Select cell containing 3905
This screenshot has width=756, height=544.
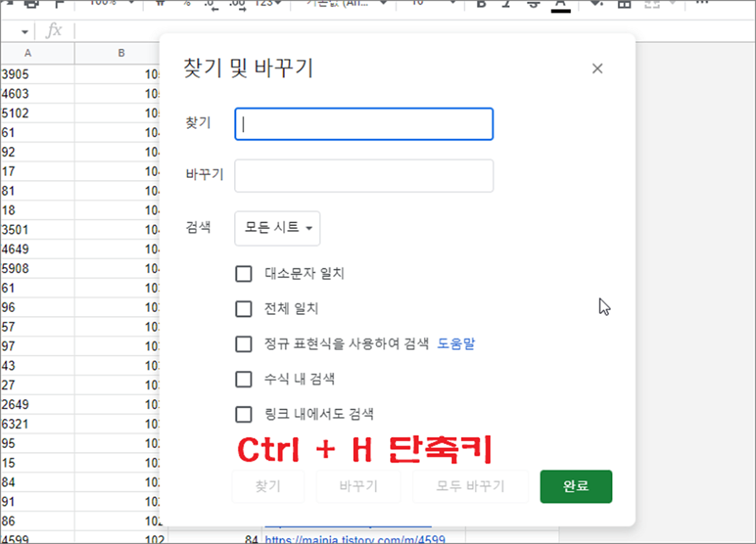tap(37, 74)
